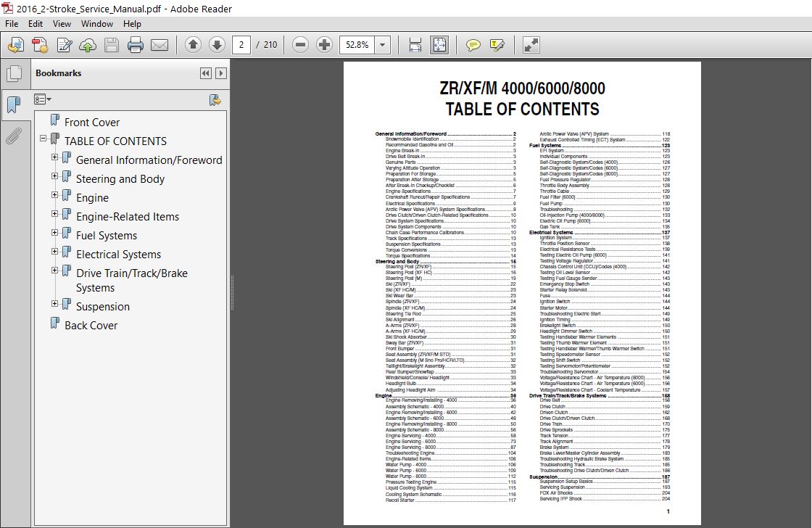Open the Attachments paperclip panel
This screenshot has width=812, height=528.
point(14,136)
